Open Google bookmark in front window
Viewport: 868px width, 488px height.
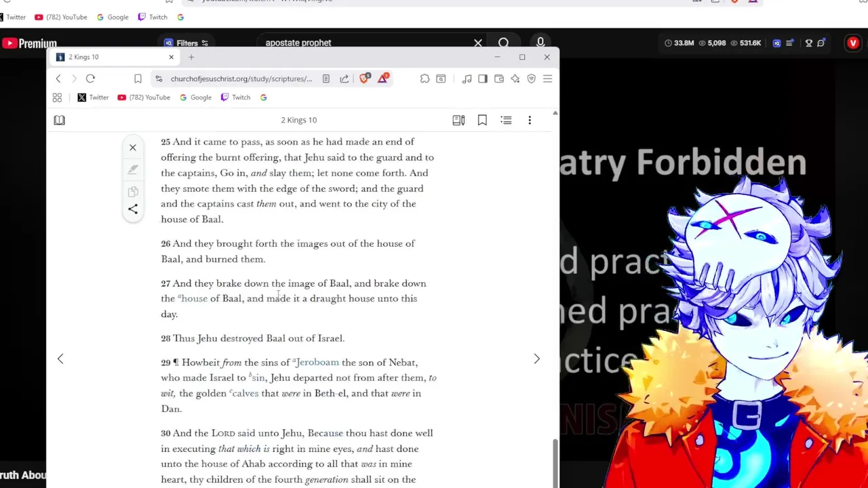click(x=195, y=98)
